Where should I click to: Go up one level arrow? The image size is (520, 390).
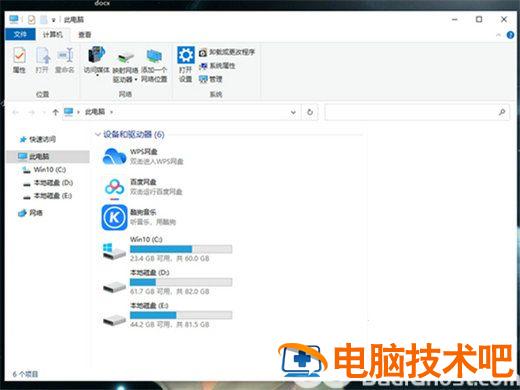[x=55, y=112]
